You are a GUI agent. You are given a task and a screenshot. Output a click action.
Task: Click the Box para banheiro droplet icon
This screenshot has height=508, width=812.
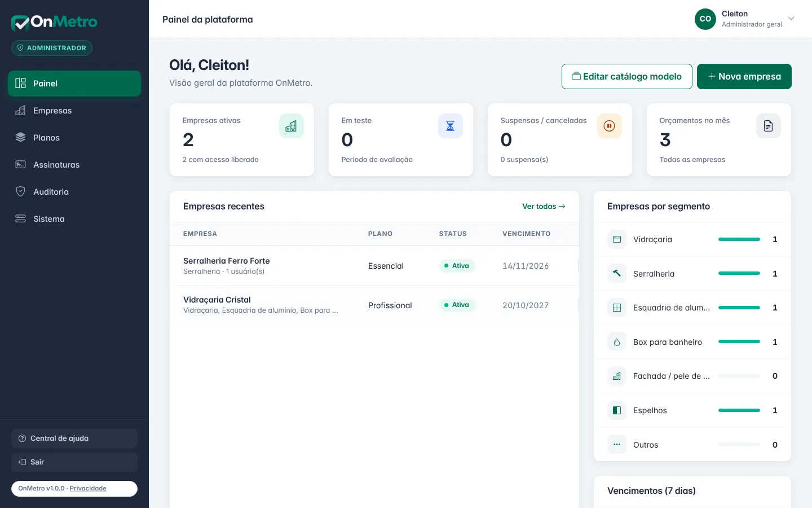[617, 342]
